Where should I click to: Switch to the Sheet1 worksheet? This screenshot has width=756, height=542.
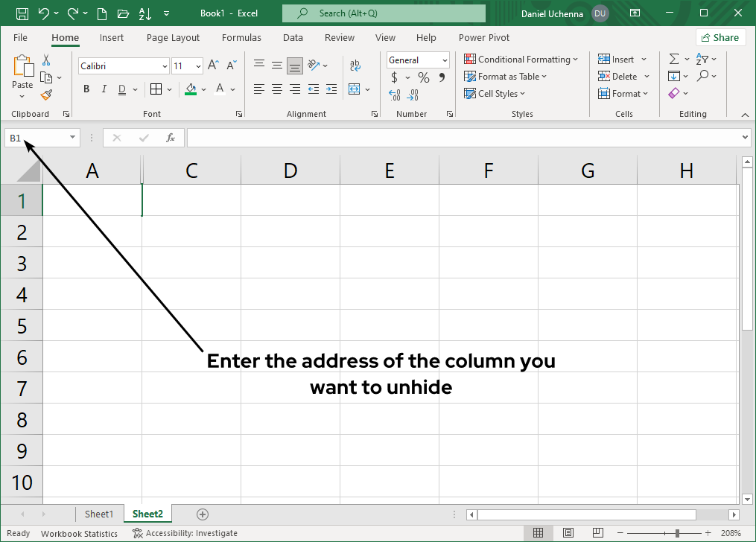[x=100, y=514]
